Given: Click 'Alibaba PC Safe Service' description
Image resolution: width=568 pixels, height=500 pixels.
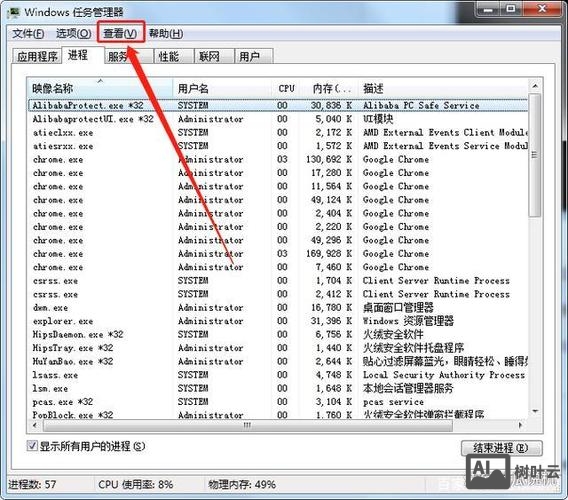Looking at the screenshot, I should (421, 105).
